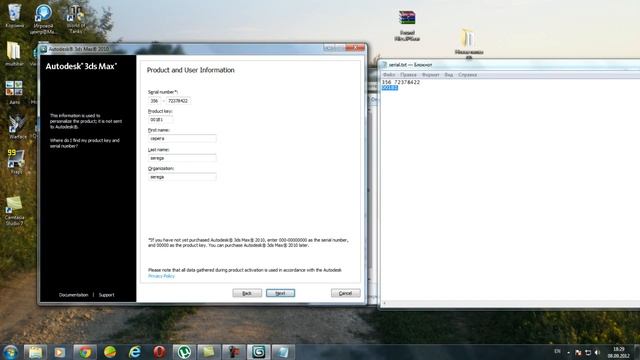Click the serial number field 72378422

coord(178,101)
